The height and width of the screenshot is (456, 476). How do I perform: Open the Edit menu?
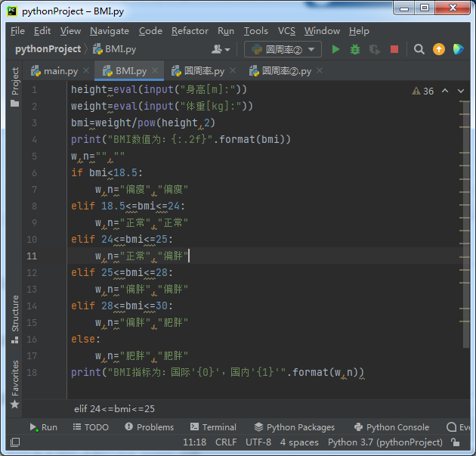click(x=42, y=31)
